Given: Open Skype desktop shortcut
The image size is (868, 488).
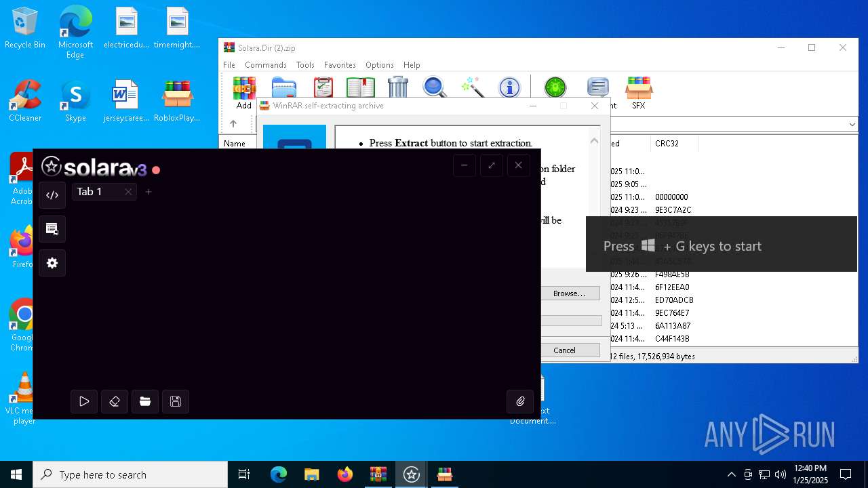Looking at the screenshot, I should (75, 102).
